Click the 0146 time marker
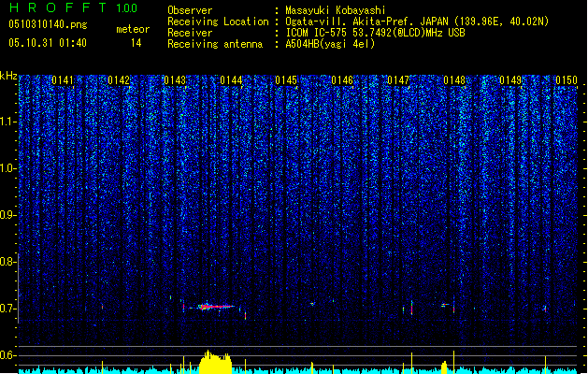The height and width of the screenshot is (374, 588). [342, 80]
